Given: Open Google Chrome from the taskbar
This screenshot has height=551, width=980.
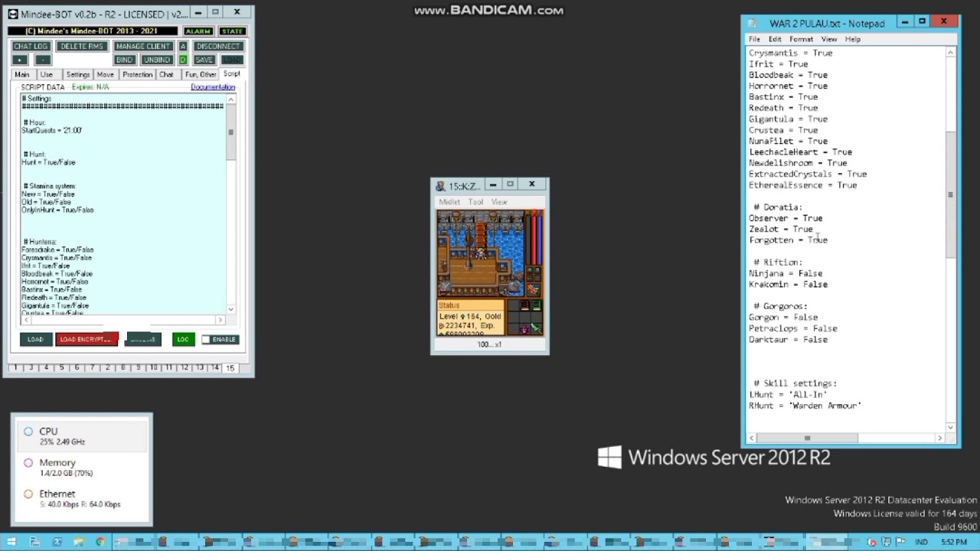Looking at the screenshot, I should [100, 542].
